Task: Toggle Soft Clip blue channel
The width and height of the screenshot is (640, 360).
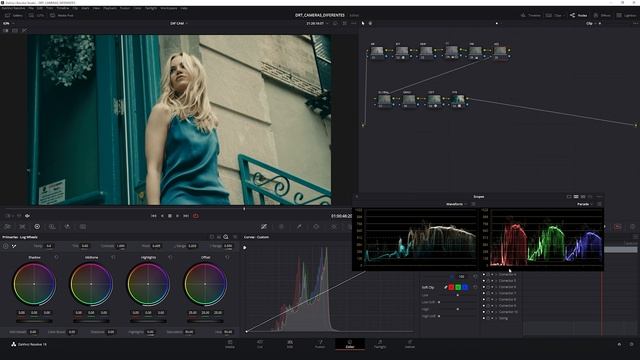Action: click(465, 287)
